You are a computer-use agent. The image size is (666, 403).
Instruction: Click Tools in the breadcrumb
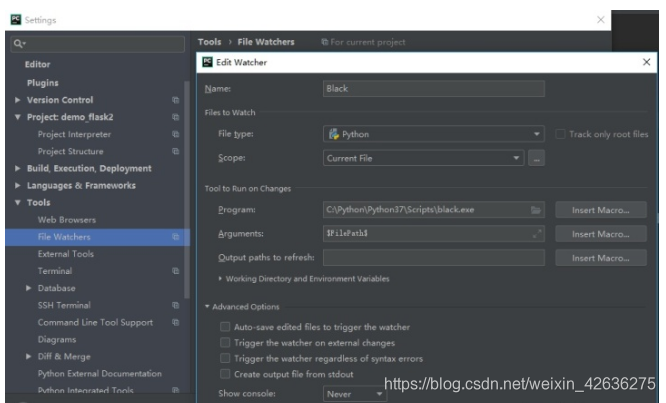[209, 42]
